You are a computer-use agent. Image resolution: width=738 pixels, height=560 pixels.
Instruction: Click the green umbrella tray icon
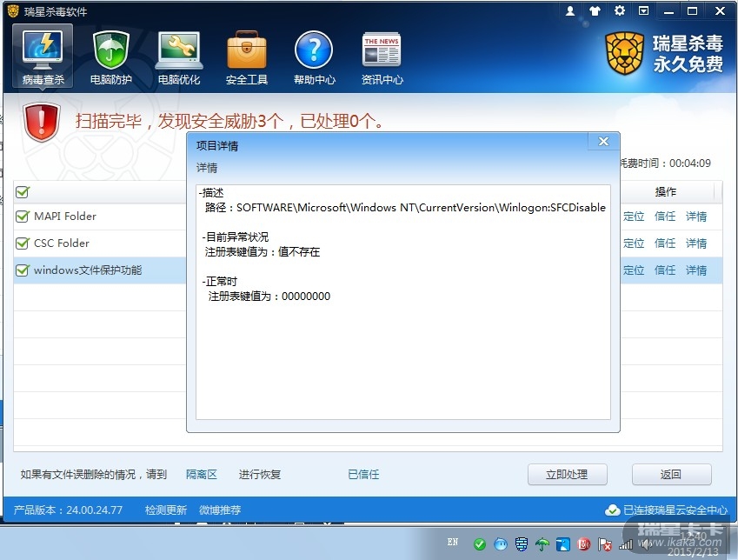click(x=542, y=544)
